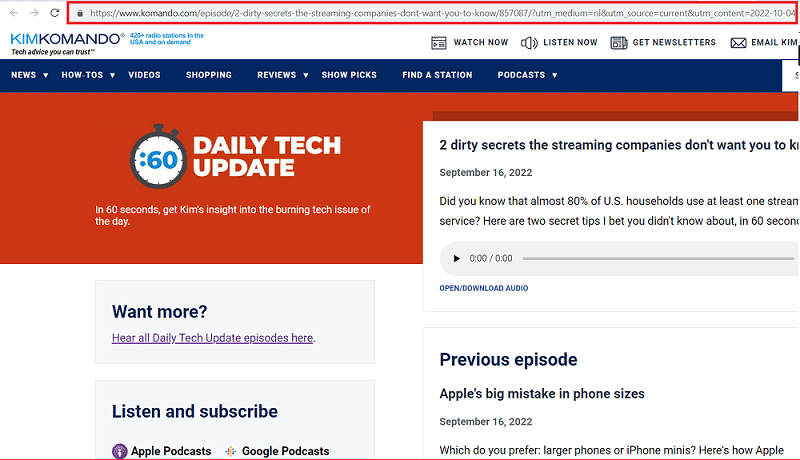Image resolution: width=800 pixels, height=460 pixels.
Task: Open 'Apple's big mistake in phone sizes' episode
Action: (542, 394)
